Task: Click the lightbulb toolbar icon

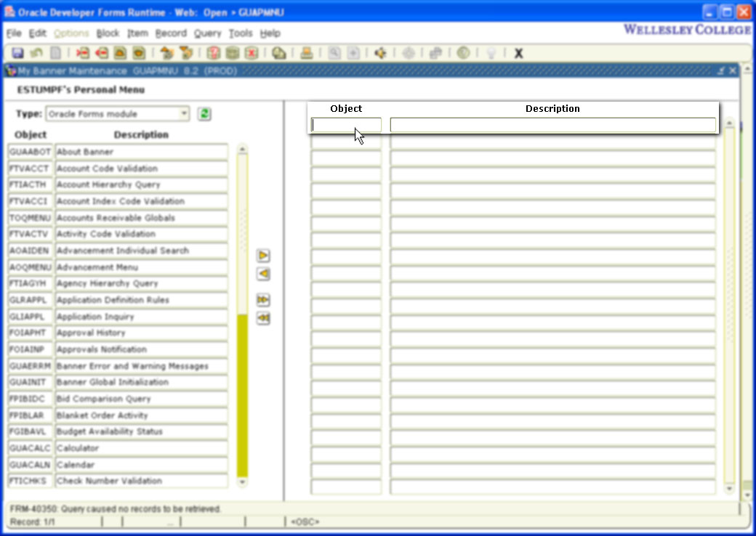Action: pyautogui.click(x=491, y=53)
